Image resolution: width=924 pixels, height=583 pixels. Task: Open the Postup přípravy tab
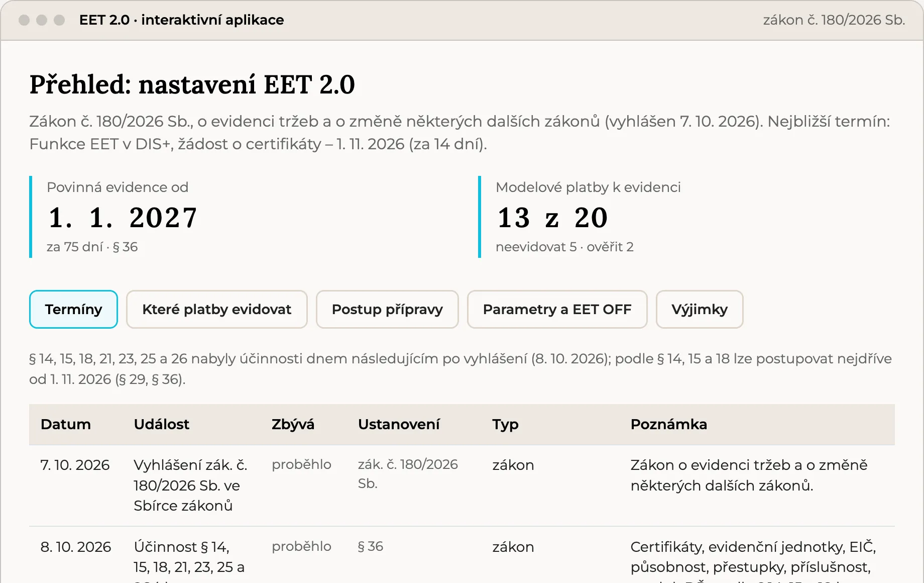387,309
